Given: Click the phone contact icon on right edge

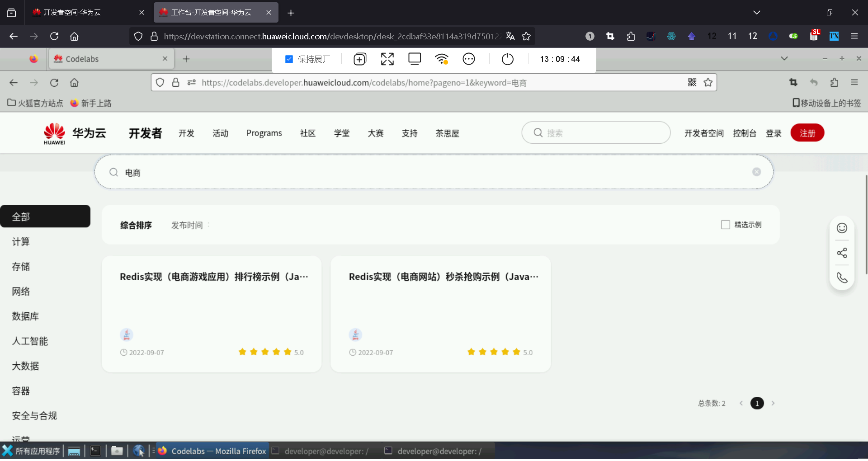Looking at the screenshot, I should [841, 278].
